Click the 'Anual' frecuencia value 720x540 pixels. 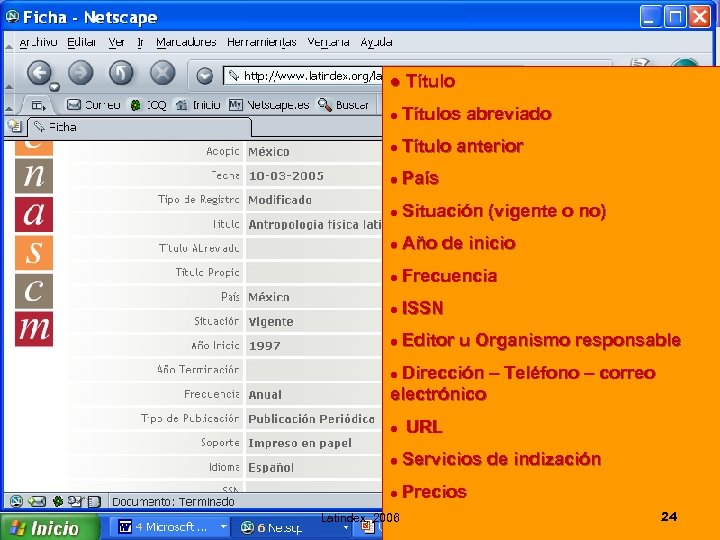coord(265,395)
